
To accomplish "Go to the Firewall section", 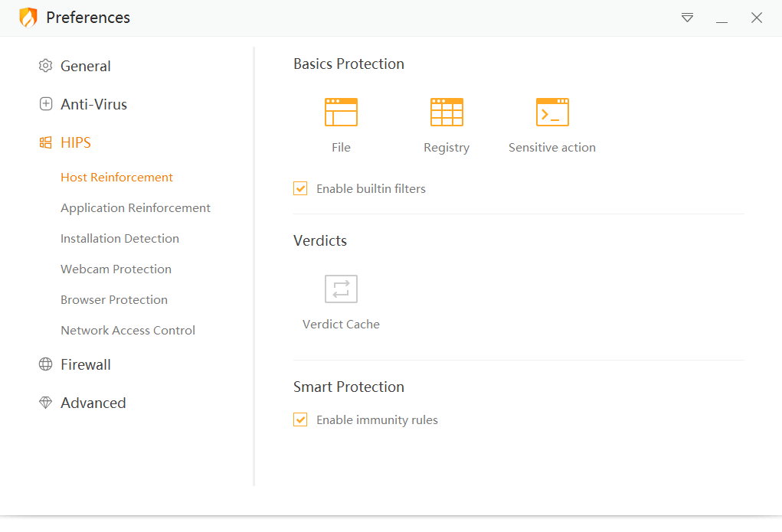I will click(85, 364).
